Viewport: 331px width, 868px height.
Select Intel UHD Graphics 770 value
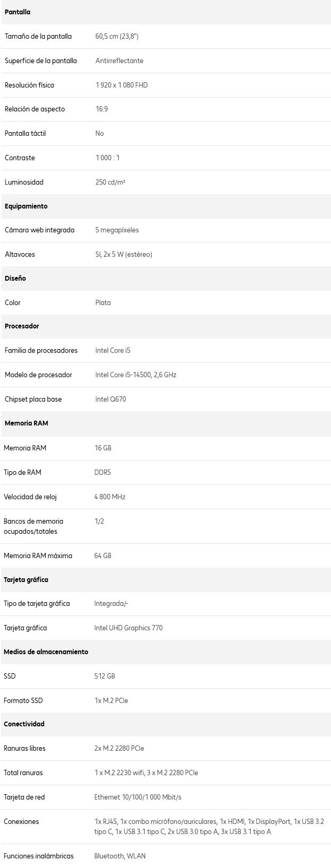pyautogui.click(x=128, y=628)
